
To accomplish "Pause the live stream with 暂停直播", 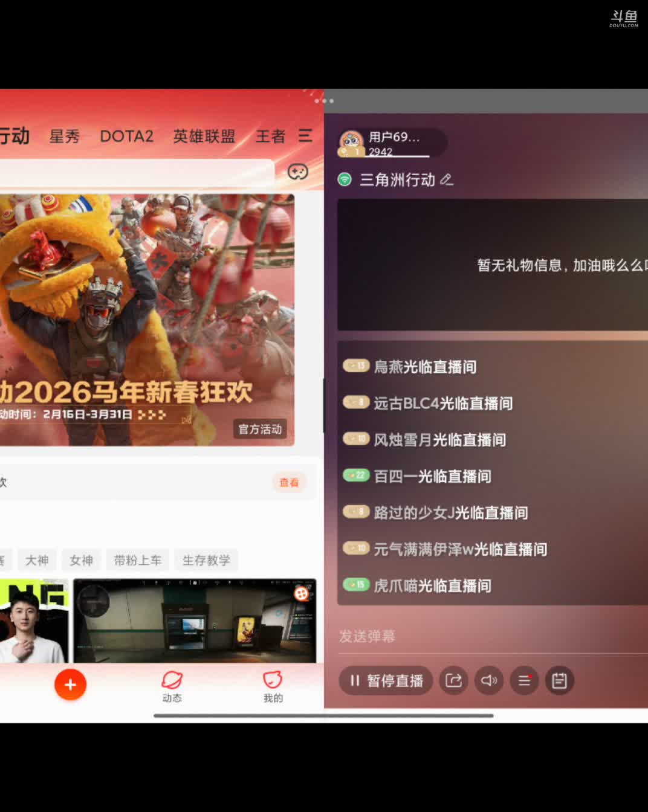I will [x=386, y=681].
